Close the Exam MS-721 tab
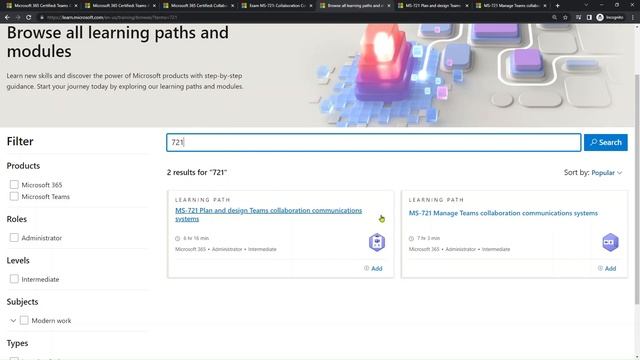 tap(311, 6)
